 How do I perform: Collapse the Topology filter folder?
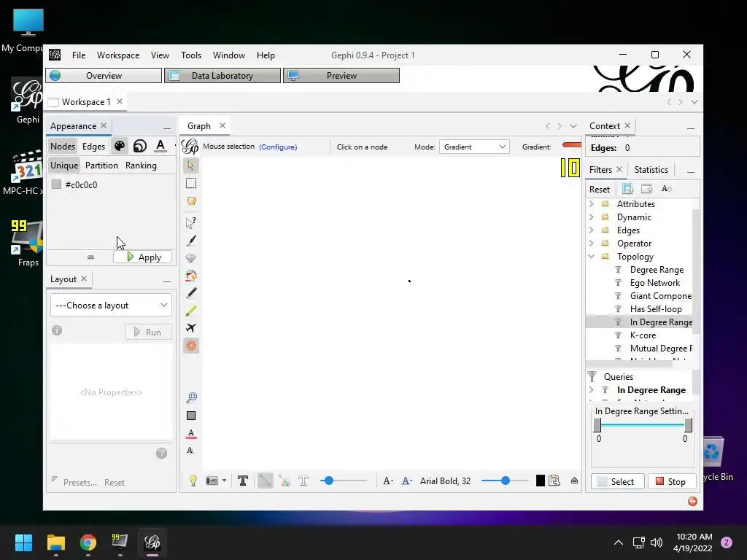click(591, 257)
